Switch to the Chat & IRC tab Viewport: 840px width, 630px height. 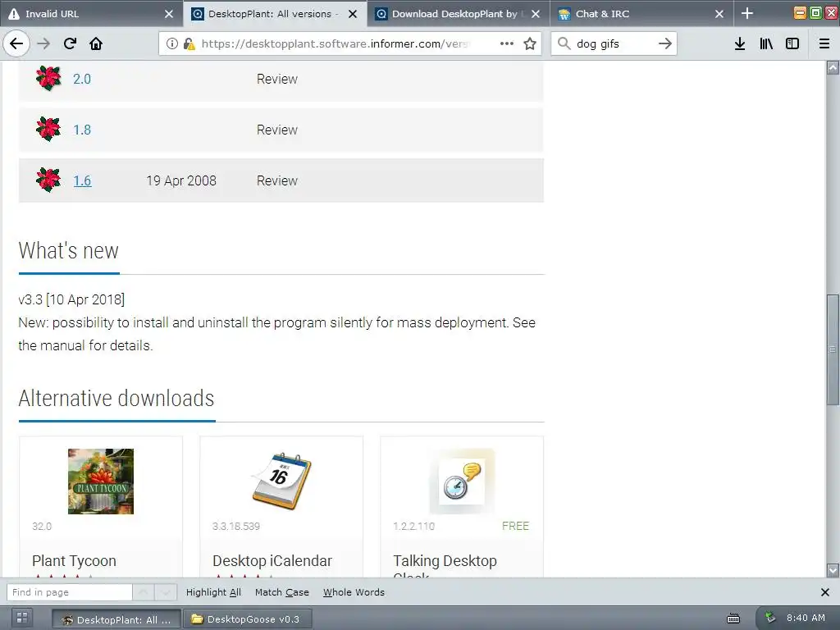[641, 14]
